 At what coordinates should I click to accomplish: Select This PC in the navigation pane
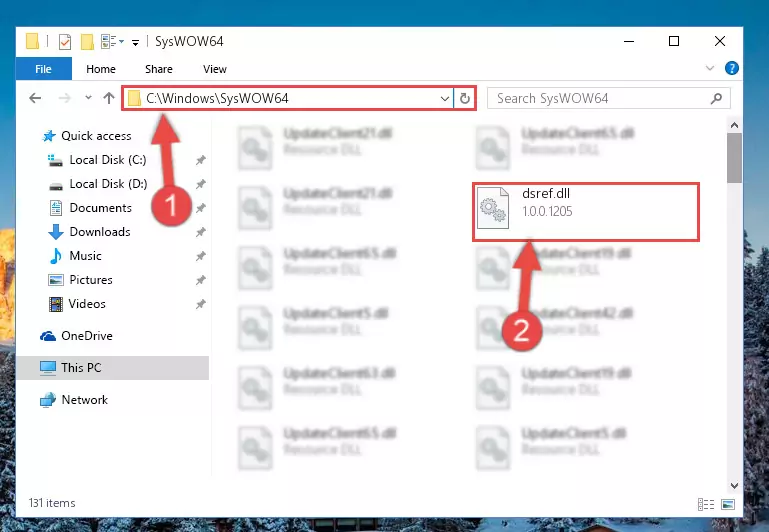(112, 368)
